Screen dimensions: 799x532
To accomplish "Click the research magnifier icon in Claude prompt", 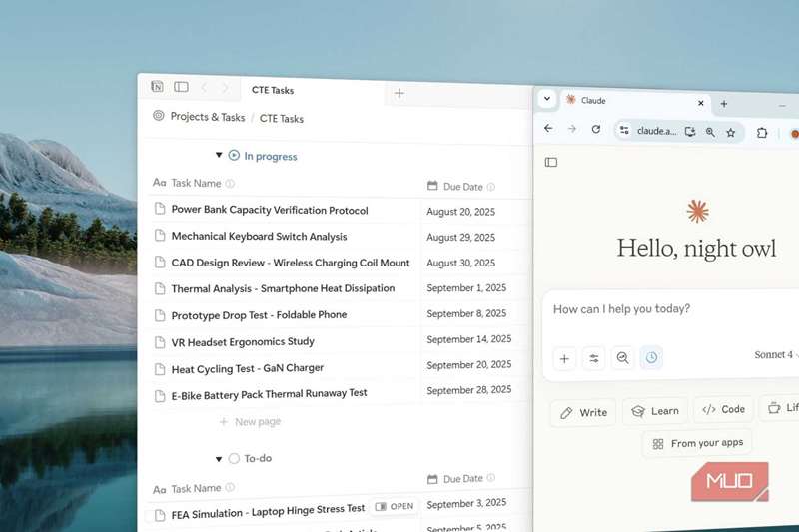I will (x=622, y=358).
